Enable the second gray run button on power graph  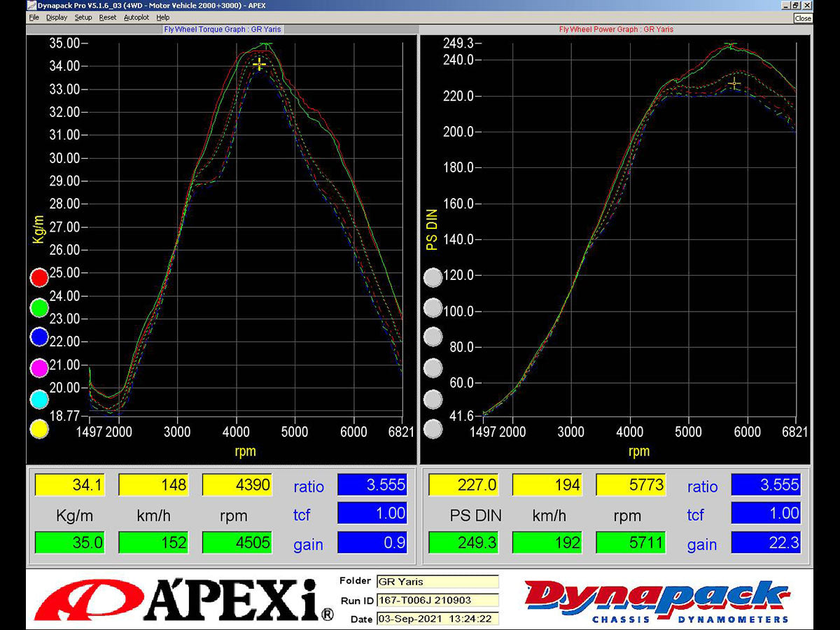click(x=433, y=307)
